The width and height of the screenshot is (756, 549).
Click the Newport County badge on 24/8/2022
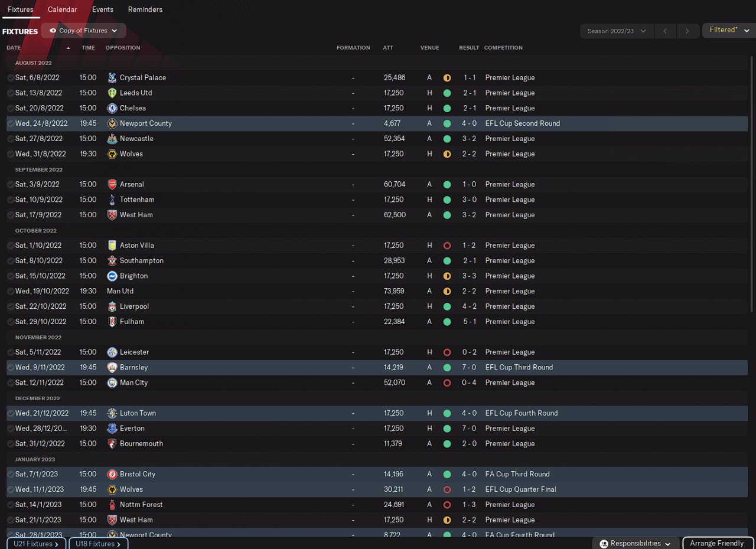click(112, 123)
